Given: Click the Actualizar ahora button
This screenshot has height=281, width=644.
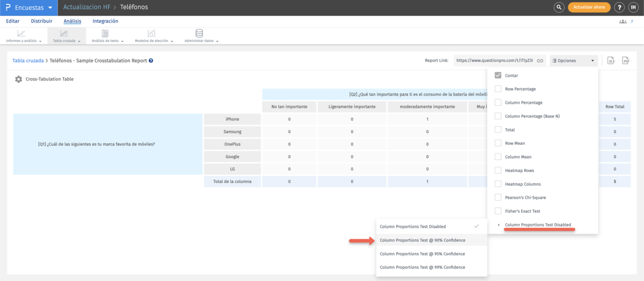Looking at the screenshot, I should tap(589, 8).
